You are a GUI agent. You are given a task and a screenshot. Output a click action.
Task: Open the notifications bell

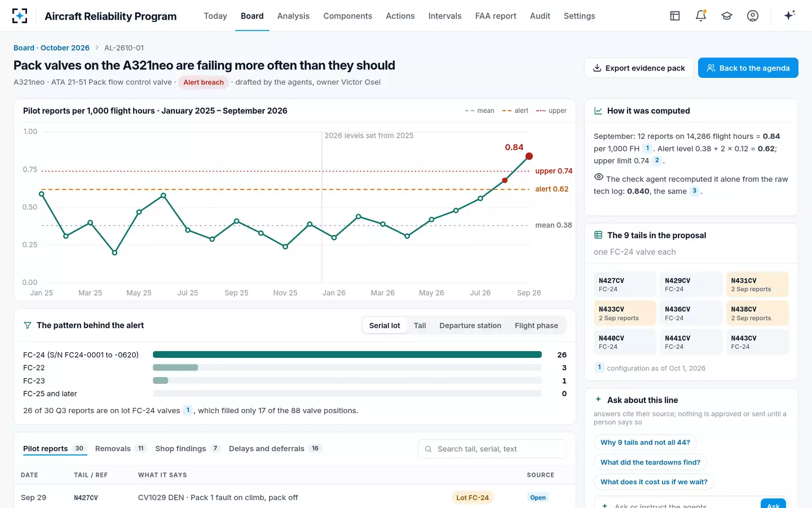pyautogui.click(x=701, y=16)
